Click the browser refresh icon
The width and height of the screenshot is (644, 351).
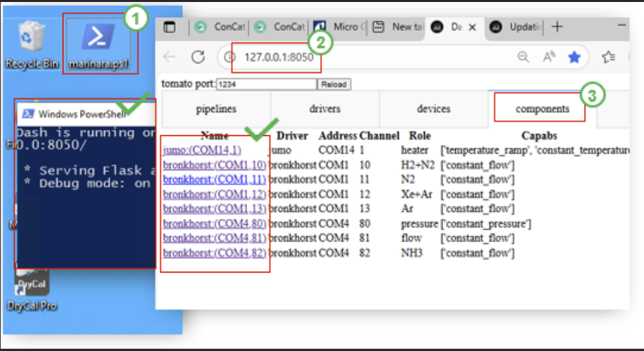coord(197,57)
